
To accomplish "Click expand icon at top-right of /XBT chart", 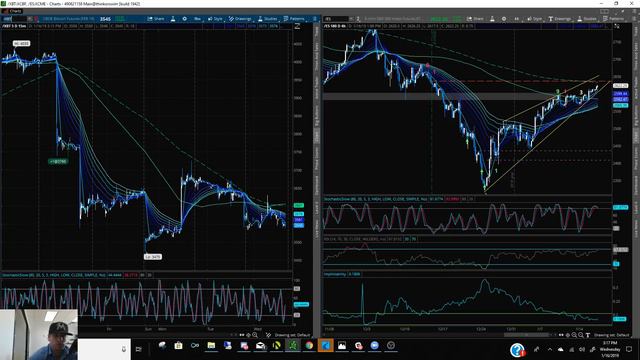I will pyautogui.click(x=297, y=26).
